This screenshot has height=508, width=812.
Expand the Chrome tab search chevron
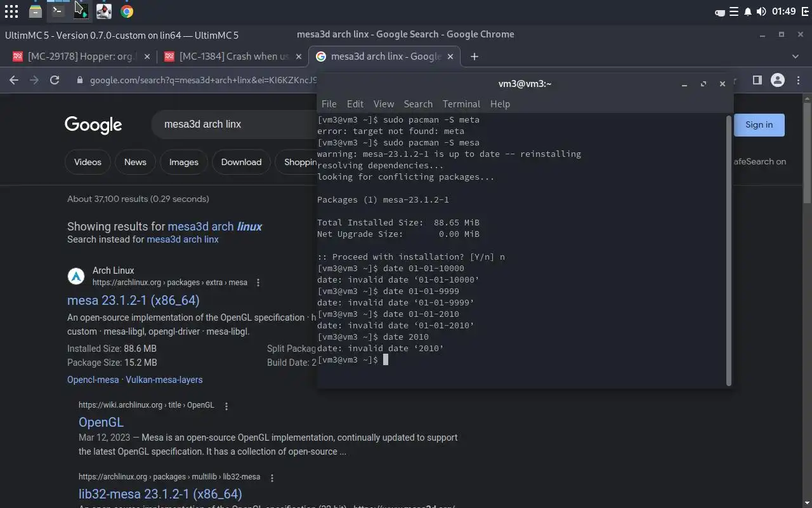click(x=796, y=57)
